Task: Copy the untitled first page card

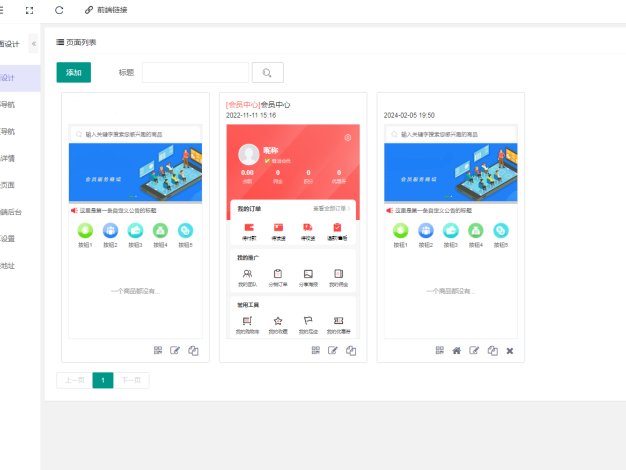Action: 193,350
